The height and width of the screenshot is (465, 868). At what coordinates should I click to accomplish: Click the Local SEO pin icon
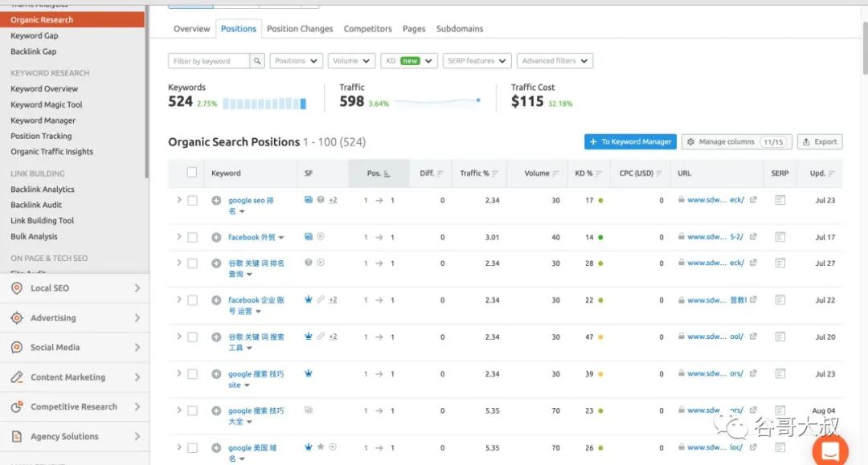(x=17, y=288)
